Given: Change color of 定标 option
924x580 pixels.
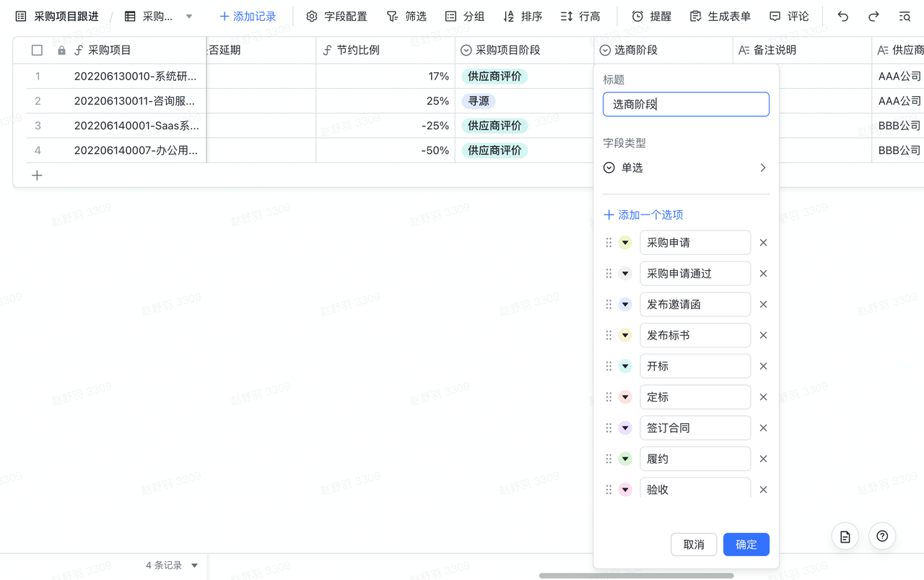Looking at the screenshot, I should coord(625,397).
